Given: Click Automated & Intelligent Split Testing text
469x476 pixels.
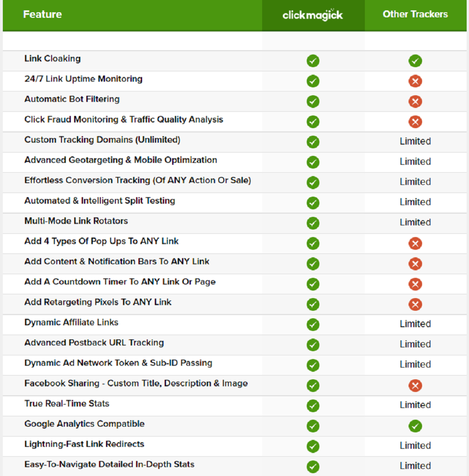Looking at the screenshot, I should [99, 201].
